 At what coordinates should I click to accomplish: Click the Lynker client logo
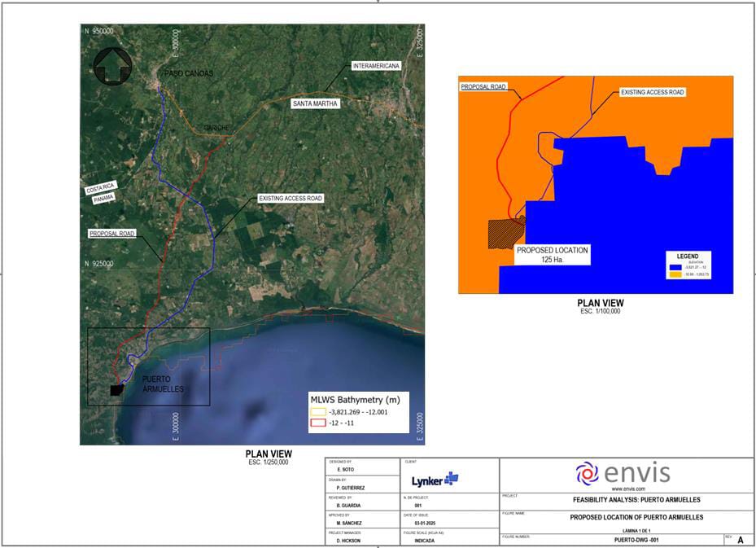pos(435,479)
